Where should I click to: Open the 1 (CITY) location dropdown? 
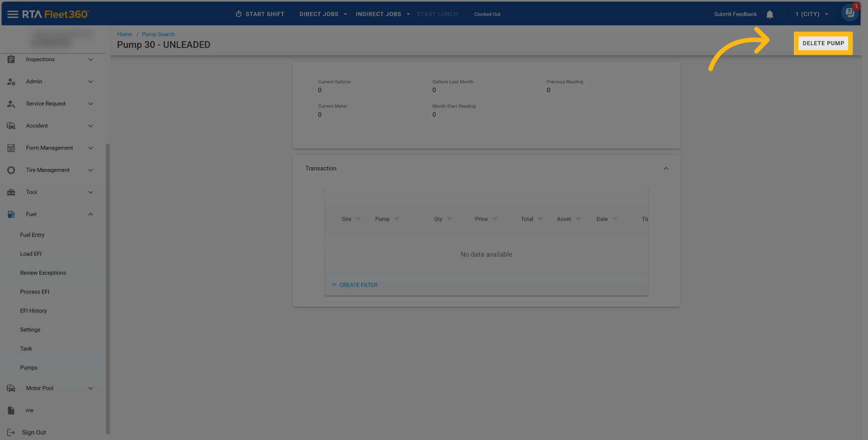pyautogui.click(x=811, y=14)
